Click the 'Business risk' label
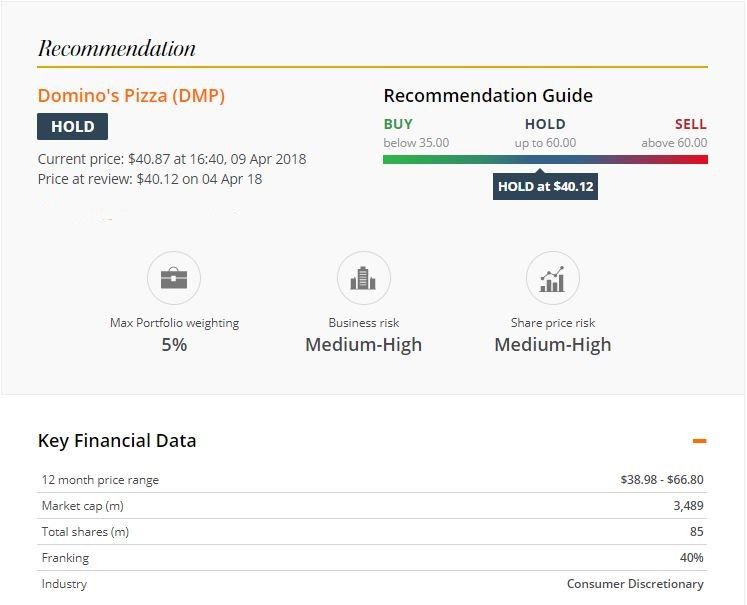The height and width of the screenshot is (605, 747). point(363,323)
